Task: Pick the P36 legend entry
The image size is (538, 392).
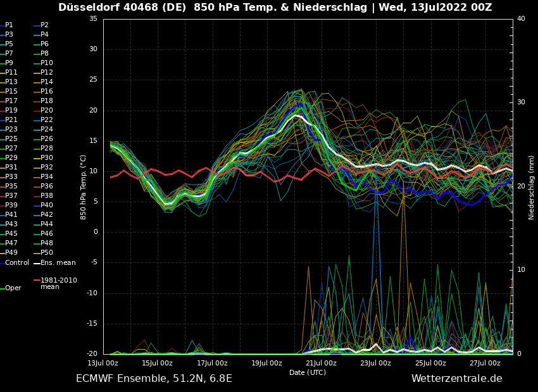Action: (47, 187)
